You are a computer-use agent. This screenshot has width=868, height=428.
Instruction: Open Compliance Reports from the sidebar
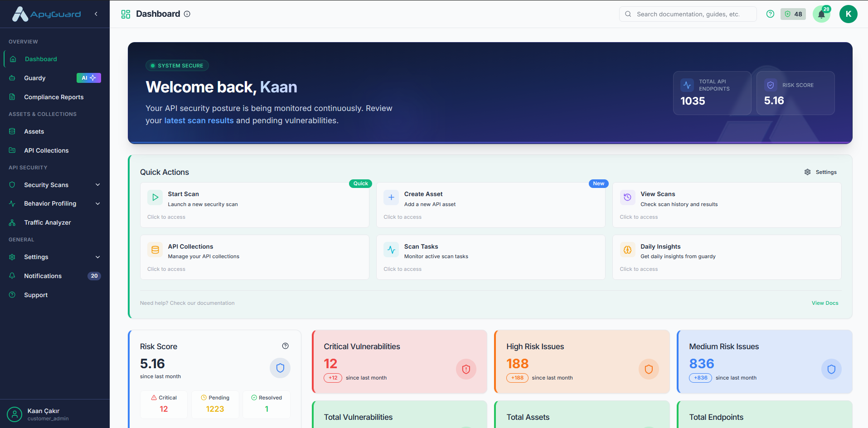click(53, 97)
